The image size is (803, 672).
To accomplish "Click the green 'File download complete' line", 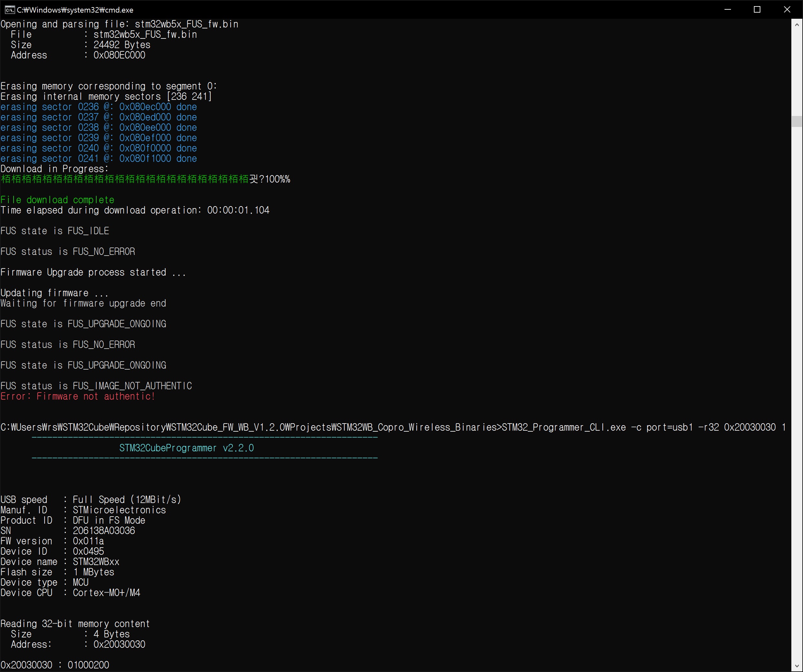I will click(x=57, y=200).
